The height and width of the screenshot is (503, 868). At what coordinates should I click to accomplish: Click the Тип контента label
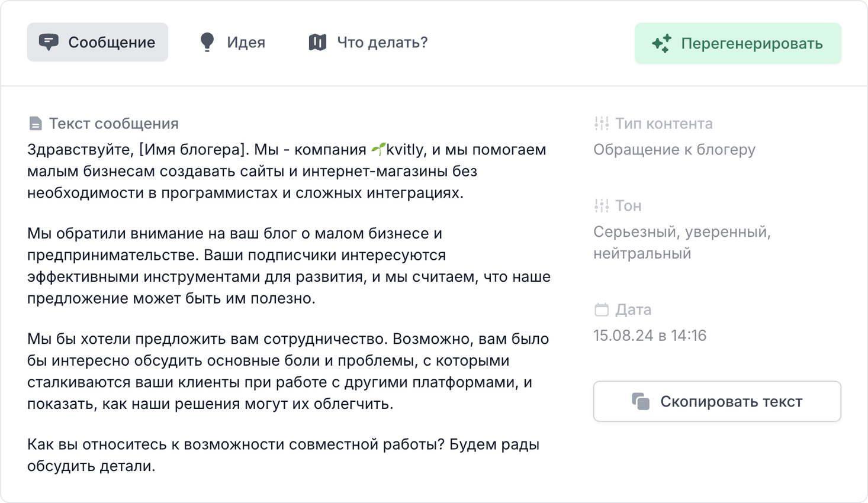tap(664, 123)
